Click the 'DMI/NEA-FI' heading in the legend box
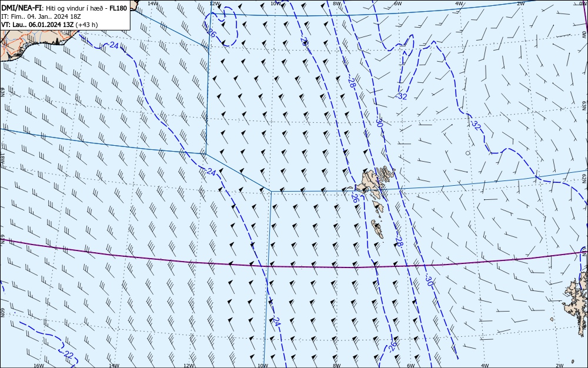This screenshot has width=588, height=368. coord(22,8)
